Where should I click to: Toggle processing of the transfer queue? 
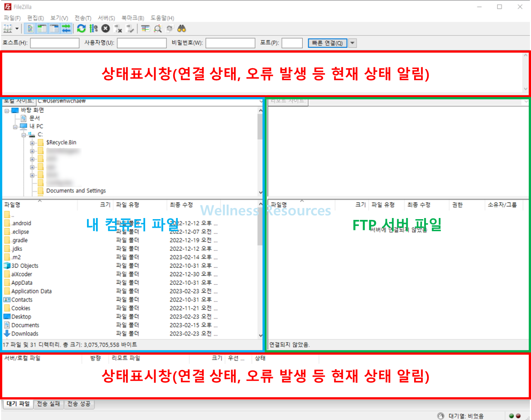tap(93, 29)
